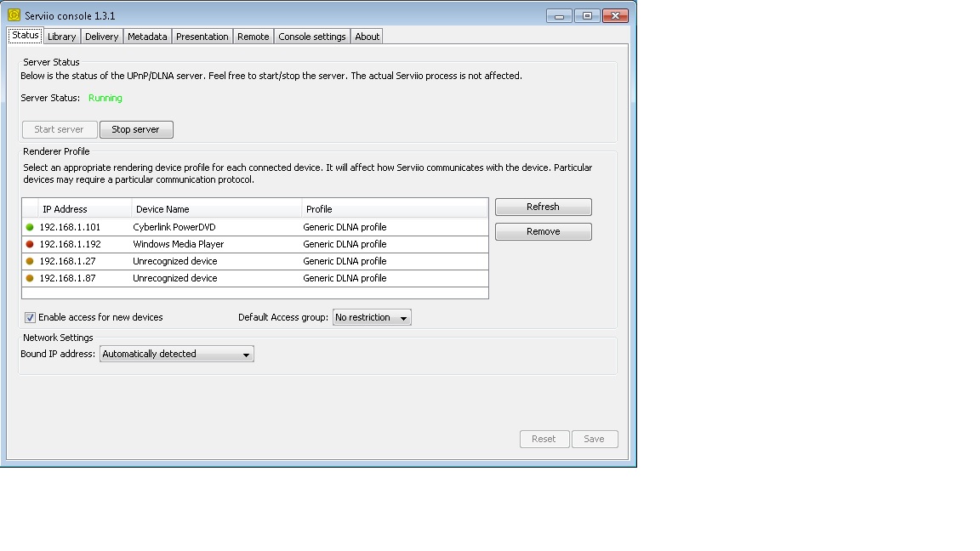This screenshot has height=551, width=980.
Task: Click red status dot for Windows Media Player
Action: point(30,244)
